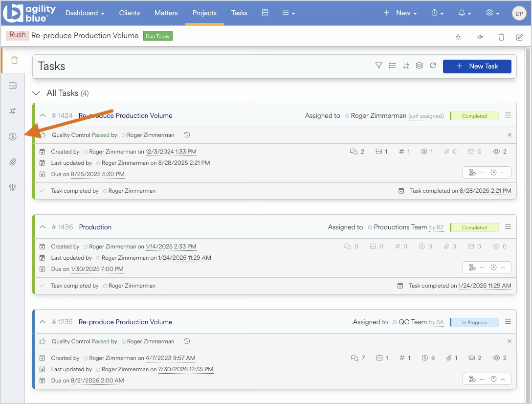This screenshot has height=404, width=532.
Task: View QC history icon on task 1424
Action: (187, 135)
